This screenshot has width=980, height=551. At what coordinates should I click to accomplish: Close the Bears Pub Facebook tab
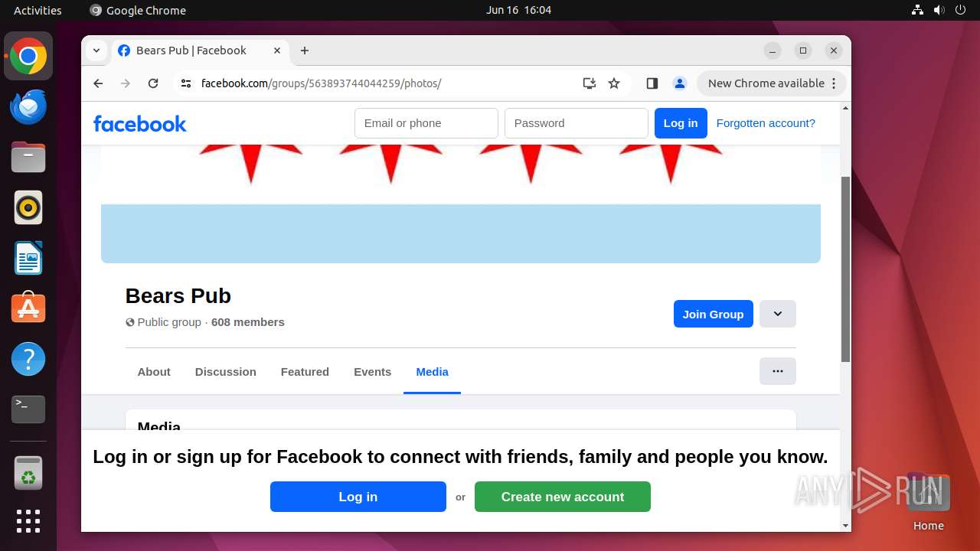click(277, 51)
